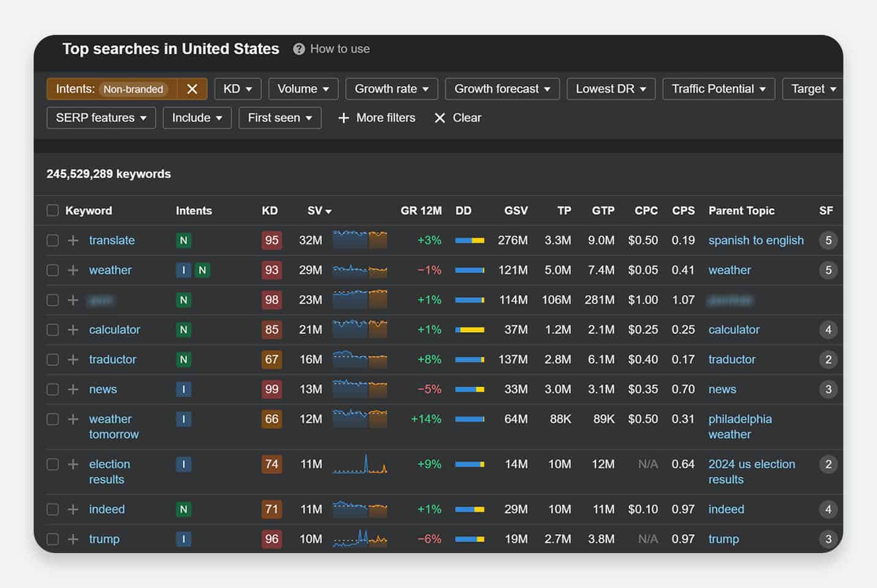Add traductor keyword with plus icon

[73, 360]
